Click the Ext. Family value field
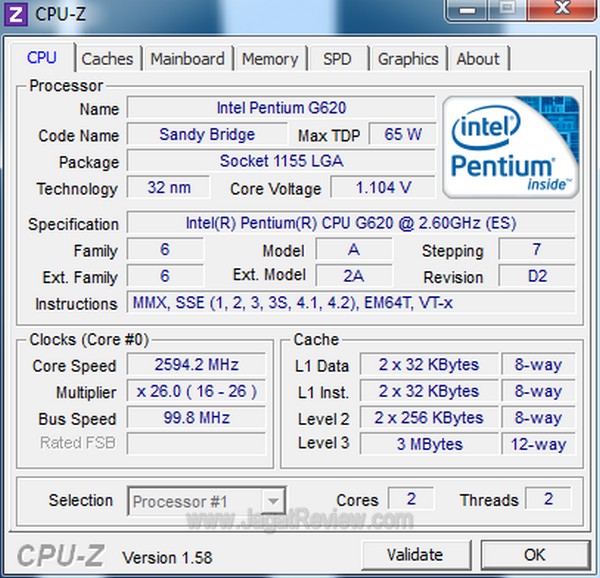Viewport: 600px width, 578px height. [x=165, y=276]
